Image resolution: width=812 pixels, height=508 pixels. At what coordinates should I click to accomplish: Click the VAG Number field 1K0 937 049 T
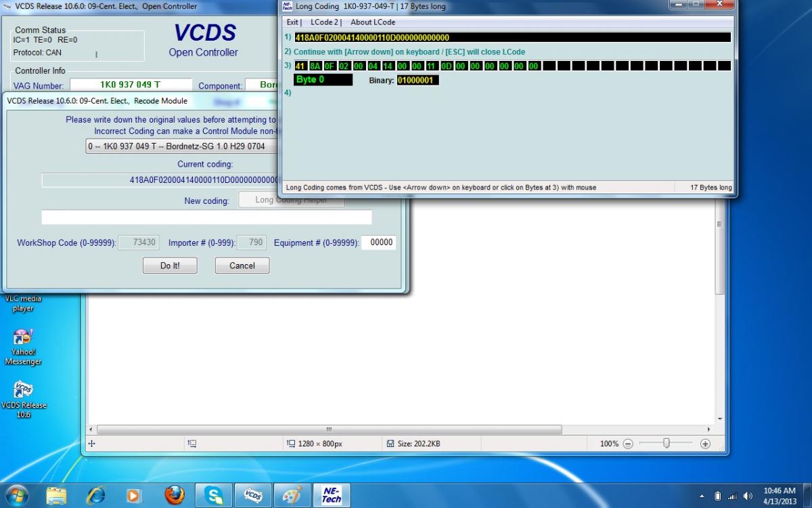pyautogui.click(x=130, y=85)
